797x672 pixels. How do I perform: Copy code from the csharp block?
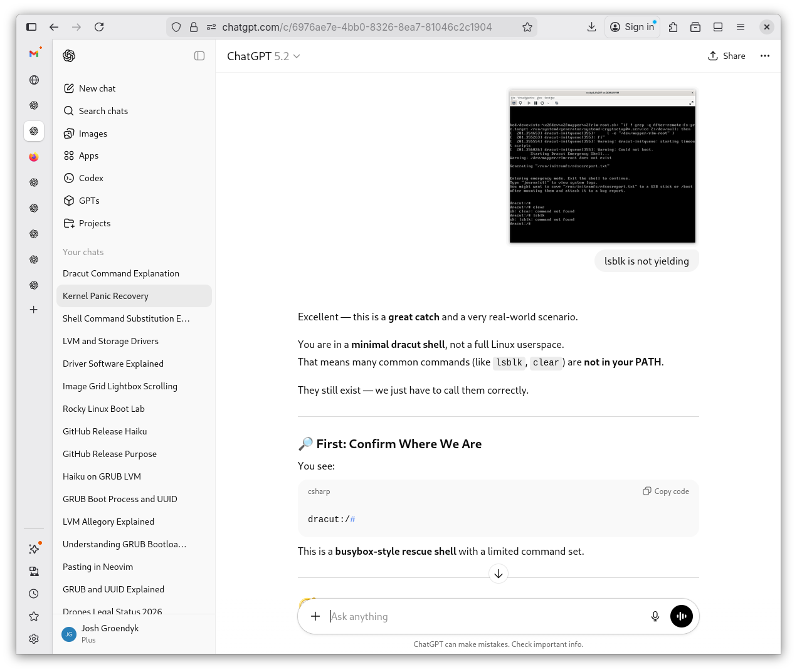tap(665, 491)
